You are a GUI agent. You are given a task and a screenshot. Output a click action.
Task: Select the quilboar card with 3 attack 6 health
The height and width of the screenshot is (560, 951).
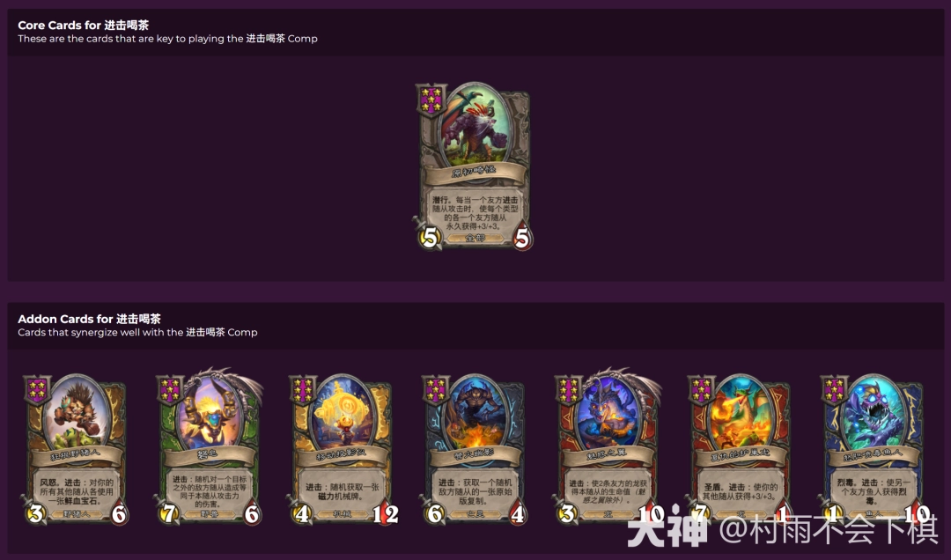(x=76, y=449)
